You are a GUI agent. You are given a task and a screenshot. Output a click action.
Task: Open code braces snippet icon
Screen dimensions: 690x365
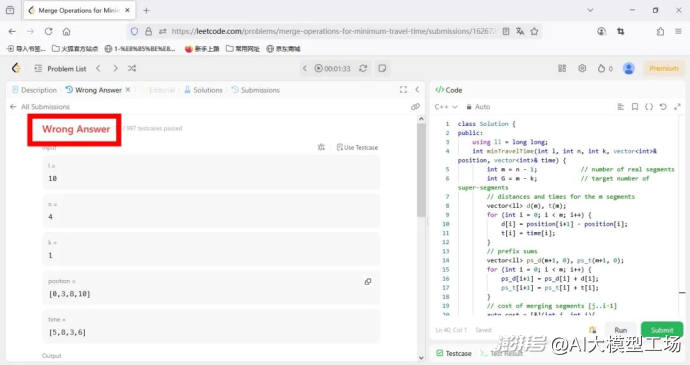click(x=649, y=107)
